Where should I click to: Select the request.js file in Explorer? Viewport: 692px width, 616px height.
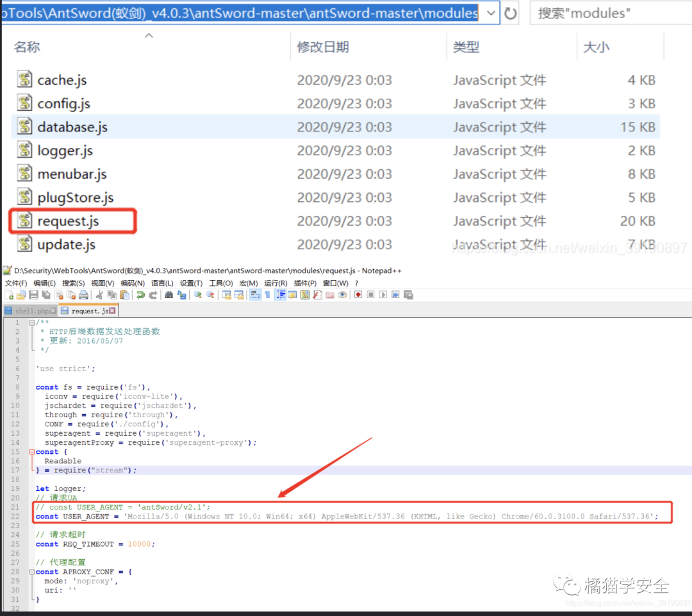pos(335,221)
